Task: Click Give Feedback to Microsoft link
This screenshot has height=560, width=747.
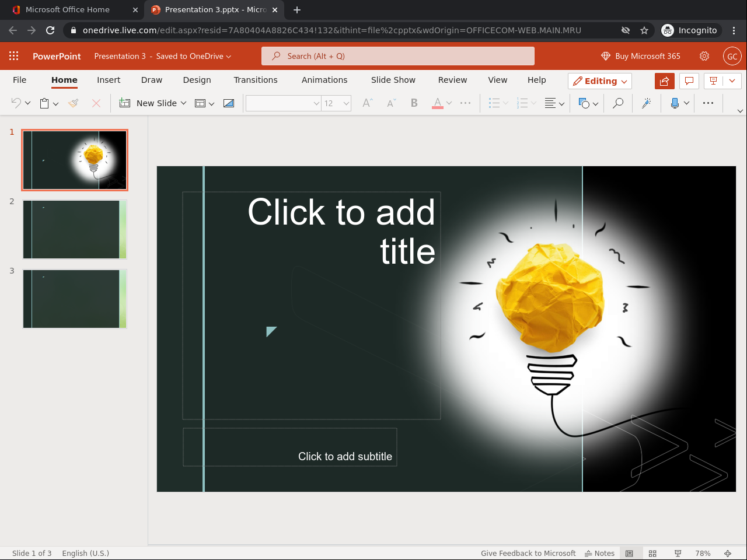Action: click(x=528, y=553)
